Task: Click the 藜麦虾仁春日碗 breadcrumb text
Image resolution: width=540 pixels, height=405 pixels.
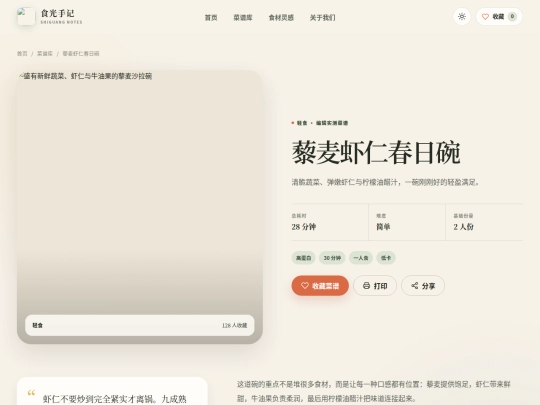Action: click(81, 53)
